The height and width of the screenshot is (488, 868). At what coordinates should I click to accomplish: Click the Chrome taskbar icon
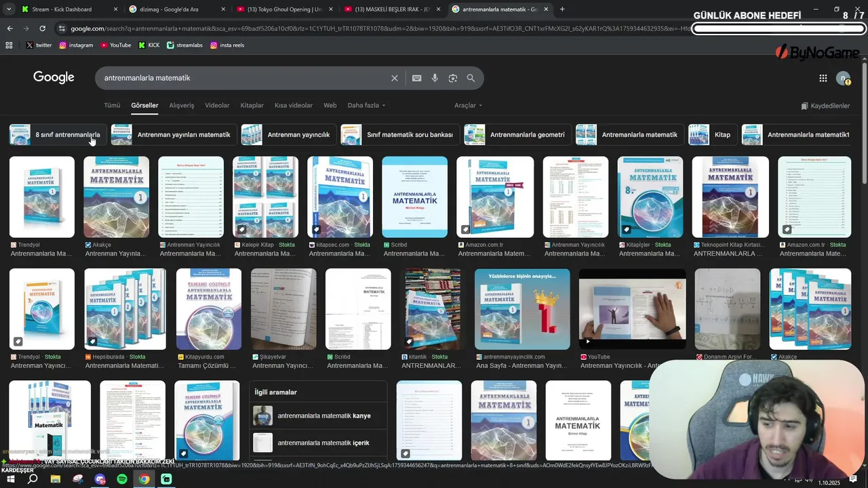coord(144,479)
